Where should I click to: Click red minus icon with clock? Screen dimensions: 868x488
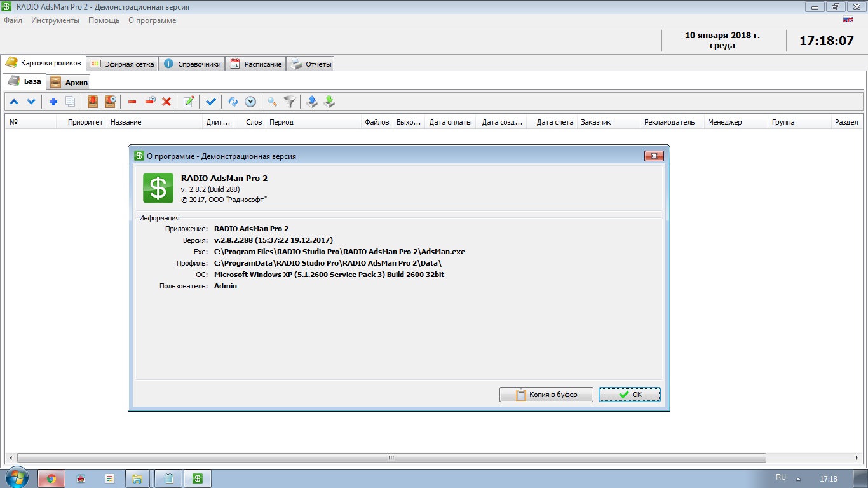coord(150,102)
